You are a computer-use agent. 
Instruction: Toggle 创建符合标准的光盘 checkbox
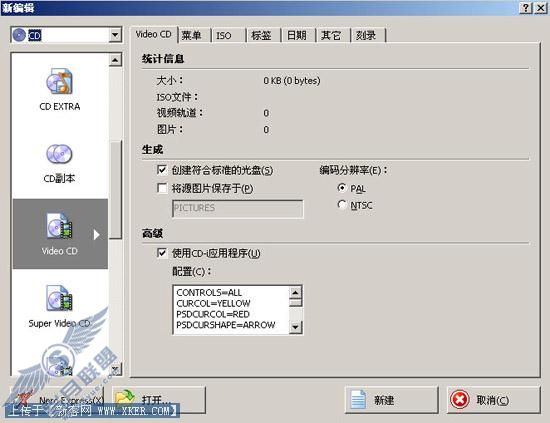point(162,170)
